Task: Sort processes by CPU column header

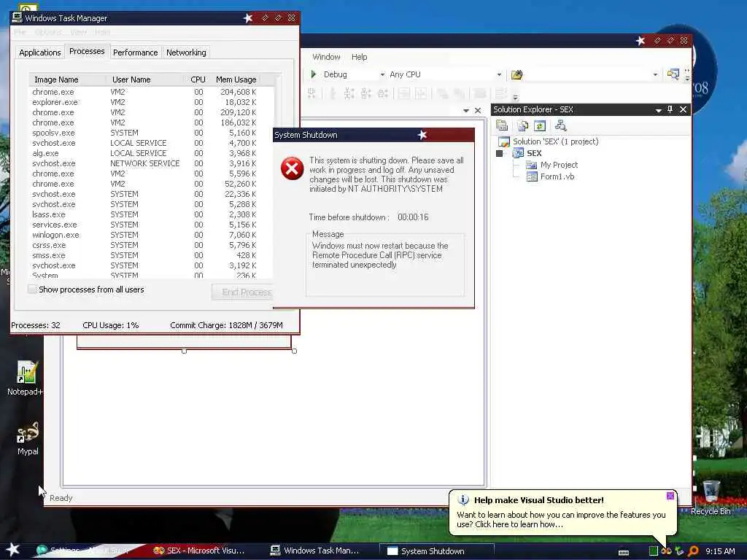Action: pos(198,79)
